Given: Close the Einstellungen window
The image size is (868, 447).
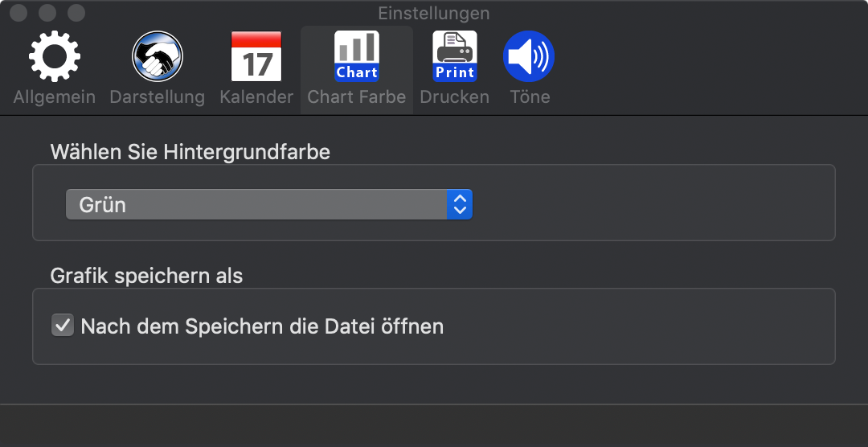Looking at the screenshot, I should click(x=18, y=13).
